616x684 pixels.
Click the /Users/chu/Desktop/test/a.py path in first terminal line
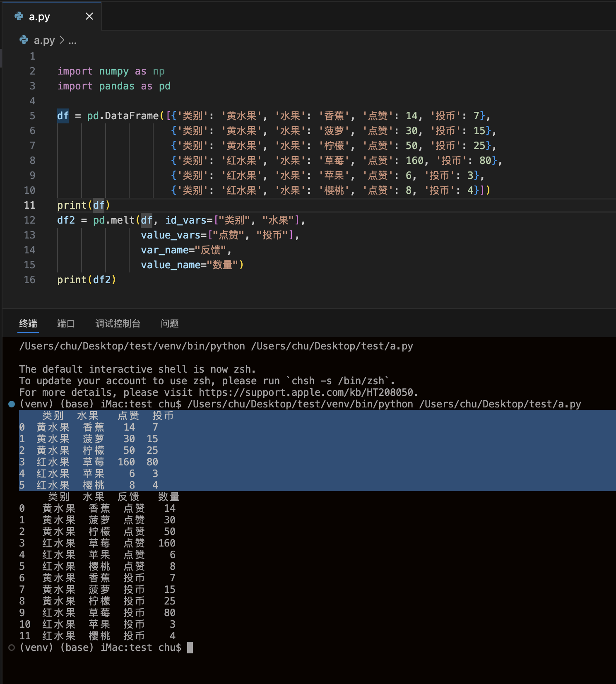pyautogui.click(x=332, y=346)
